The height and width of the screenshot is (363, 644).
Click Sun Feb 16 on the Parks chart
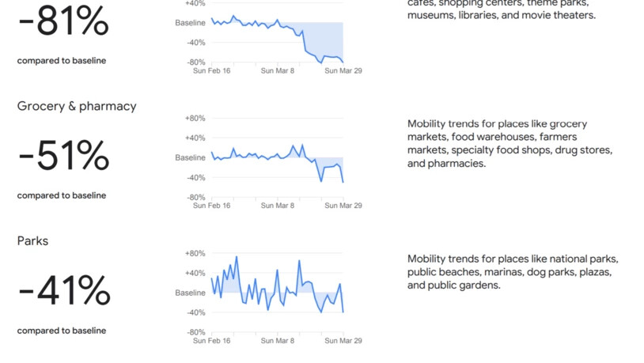pyautogui.click(x=212, y=341)
